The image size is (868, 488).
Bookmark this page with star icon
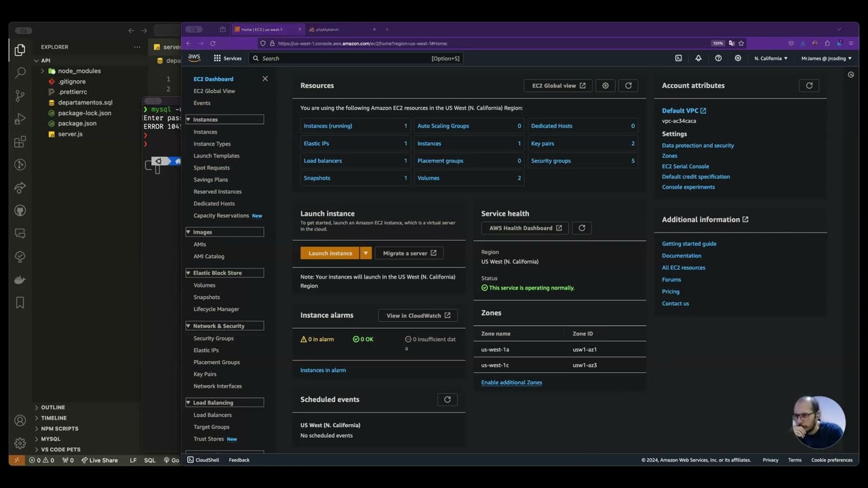tap(741, 43)
